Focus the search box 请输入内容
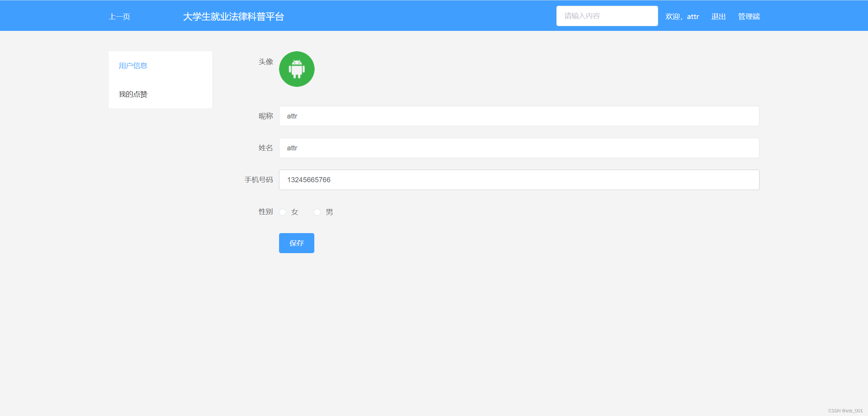This screenshot has width=868, height=416. (607, 16)
